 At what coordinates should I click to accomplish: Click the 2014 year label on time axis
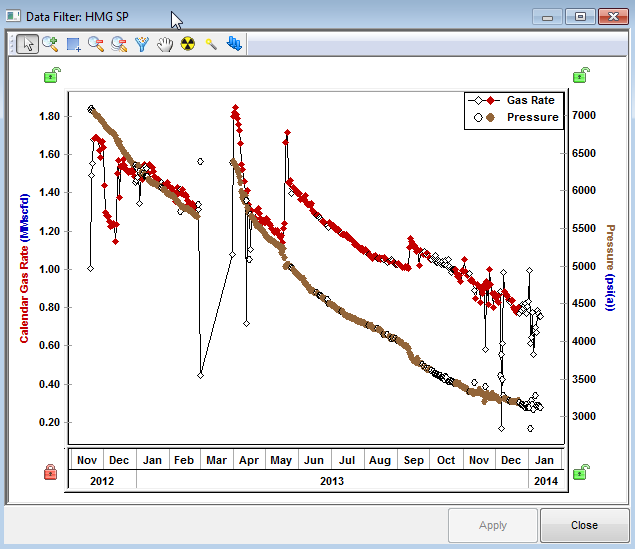coord(546,481)
